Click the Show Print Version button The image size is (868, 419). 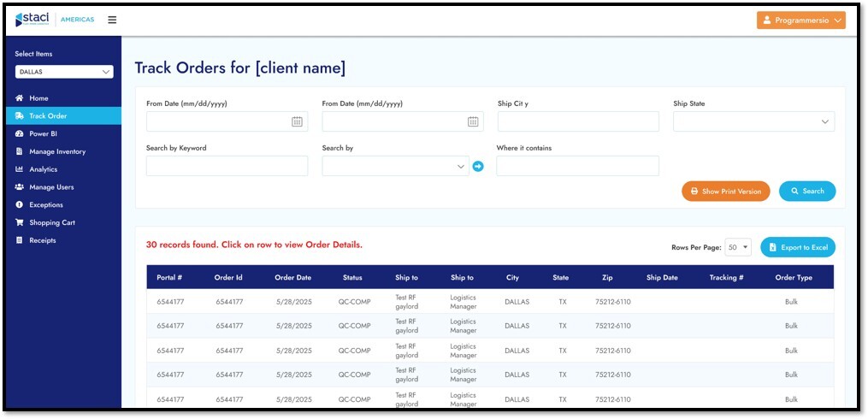pyautogui.click(x=725, y=192)
